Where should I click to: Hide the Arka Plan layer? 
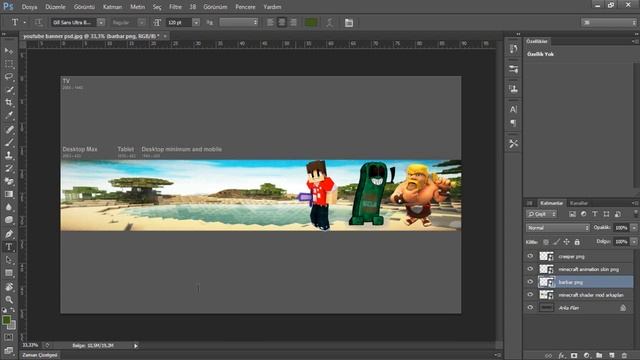[x=530, y=307]
